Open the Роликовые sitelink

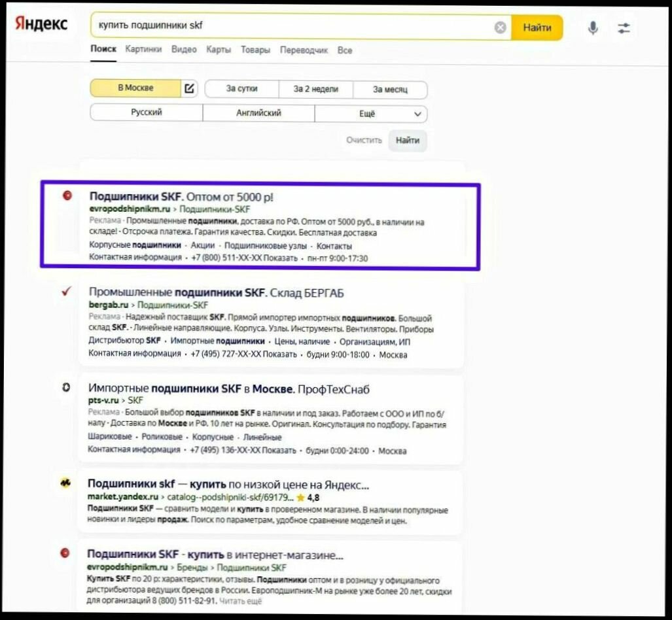tap(162, 437)
